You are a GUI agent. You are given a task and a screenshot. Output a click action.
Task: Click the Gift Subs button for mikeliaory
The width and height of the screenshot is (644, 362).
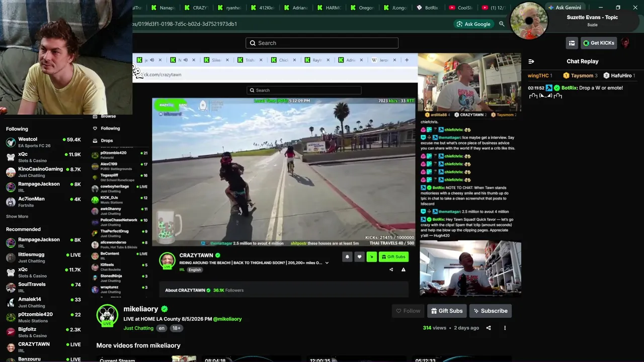(447, 311)
